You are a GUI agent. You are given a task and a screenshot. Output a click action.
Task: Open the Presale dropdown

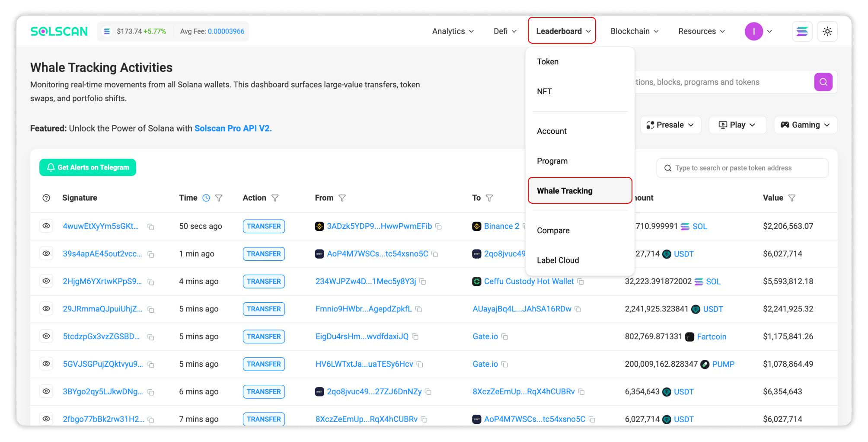coord(670,125)
